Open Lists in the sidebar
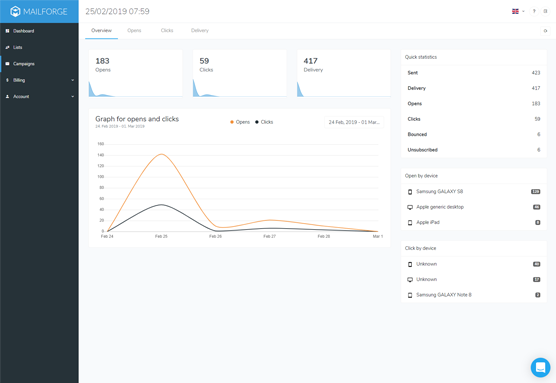 pyautogui.click(x=39, y=47)
